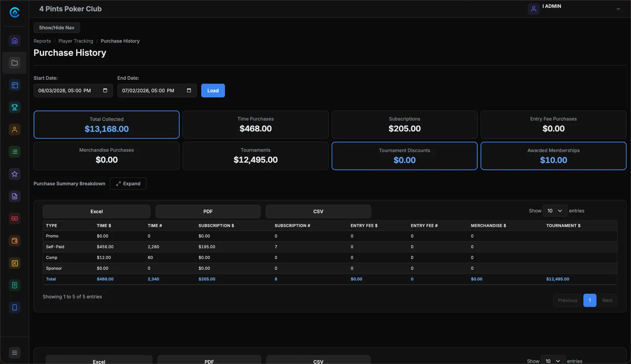Open the trophy icon in sidebar
631x364 pixels.
click(x=15, y=107)
